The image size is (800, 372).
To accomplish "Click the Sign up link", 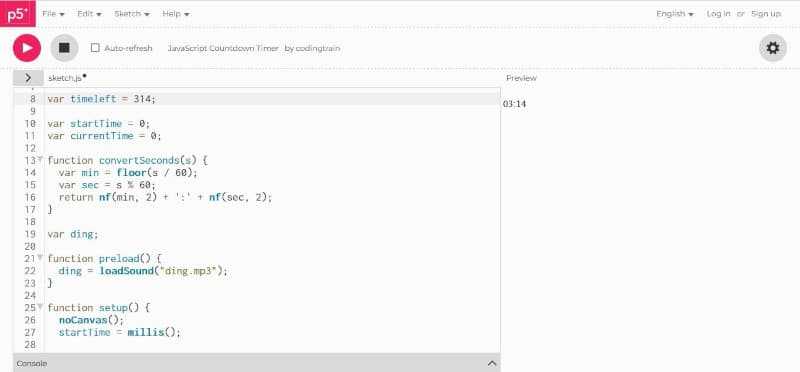I will point(766,14).
